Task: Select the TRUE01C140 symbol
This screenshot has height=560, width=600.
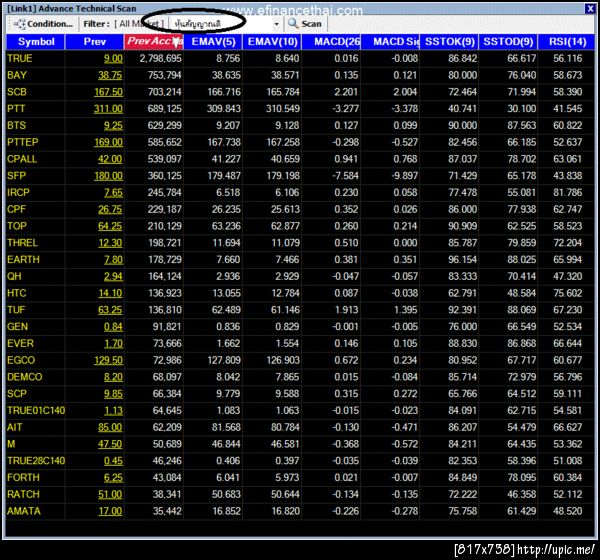Action: point(36,411)
